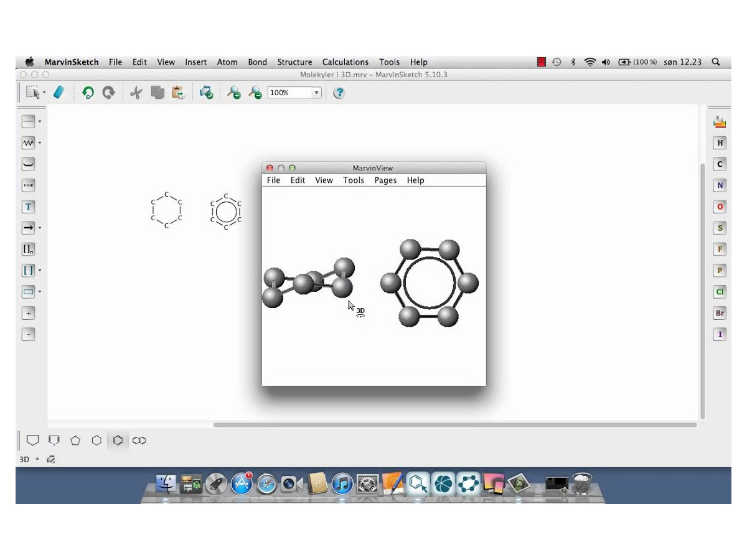Choose the cyclopentane template
This screenshot has height=560, width=747.
tap(75, 441)
